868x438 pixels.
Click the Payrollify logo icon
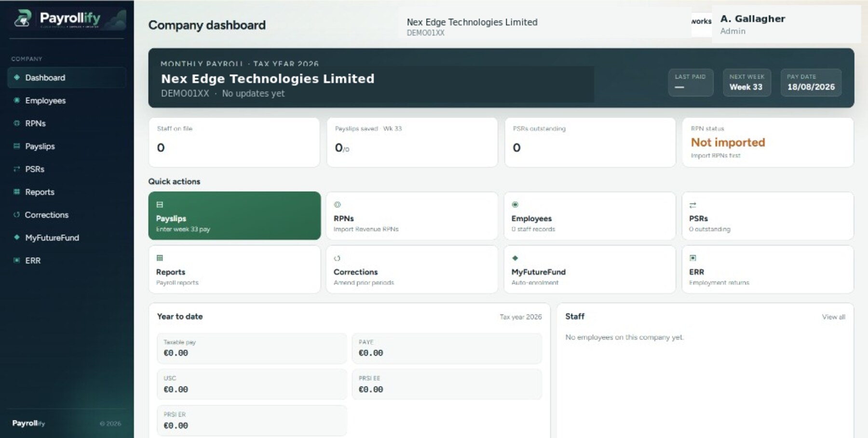pos(22,19)
